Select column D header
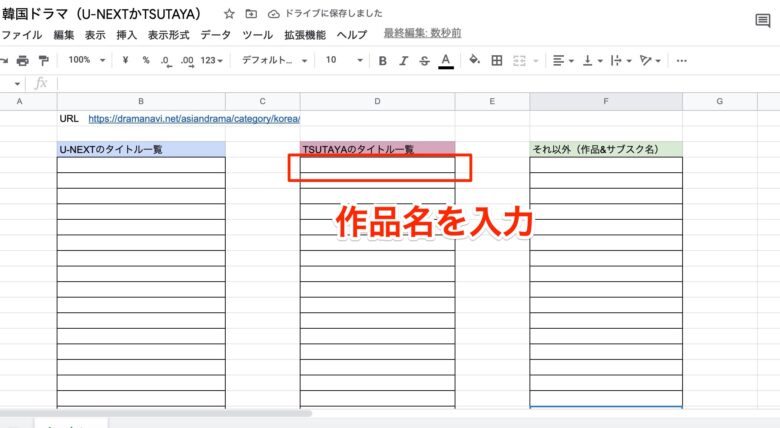780x428 pixels. tap(378, 101)
